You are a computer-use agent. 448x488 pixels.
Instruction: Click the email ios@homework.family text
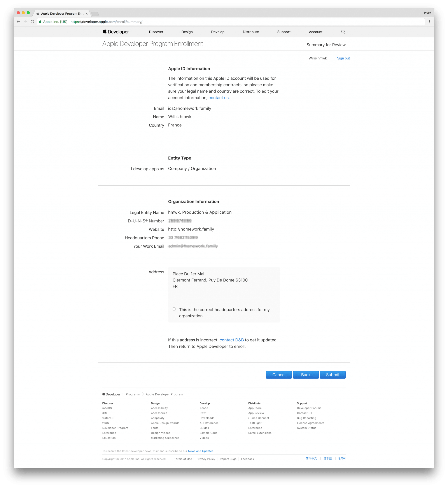[x=190, y=108]
